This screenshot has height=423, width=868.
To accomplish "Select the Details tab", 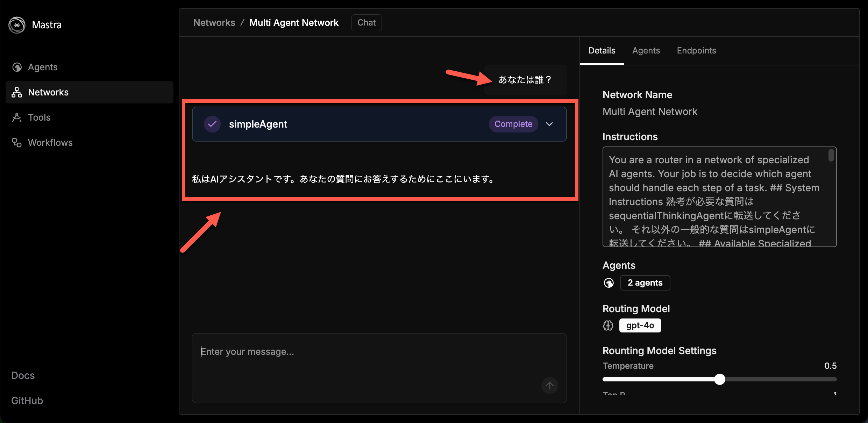I will [602, 51].
